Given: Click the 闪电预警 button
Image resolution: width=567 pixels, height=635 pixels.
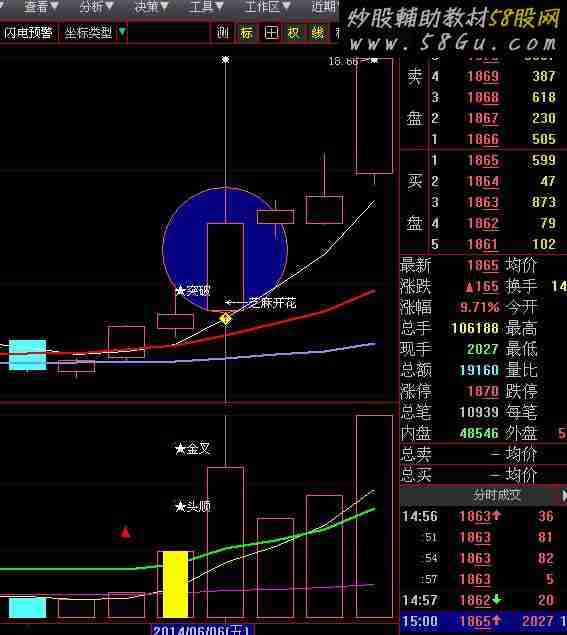Looking at the screenshot, I should (28, 32).
